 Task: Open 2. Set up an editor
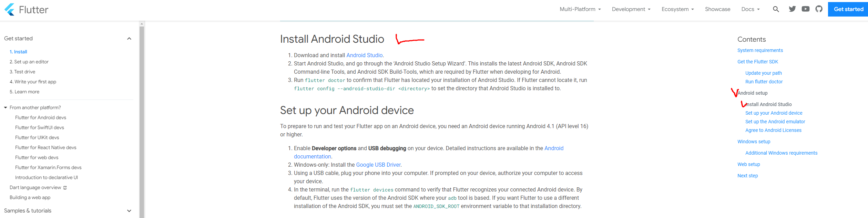(x=29, y=62)
